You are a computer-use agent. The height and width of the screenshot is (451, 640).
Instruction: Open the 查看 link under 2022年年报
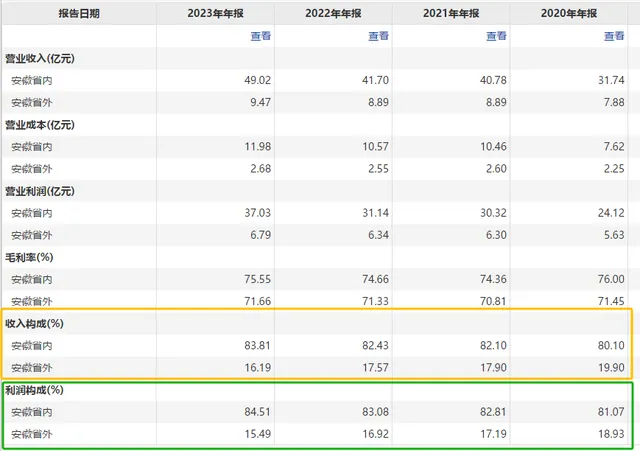[x=378, y=36]
